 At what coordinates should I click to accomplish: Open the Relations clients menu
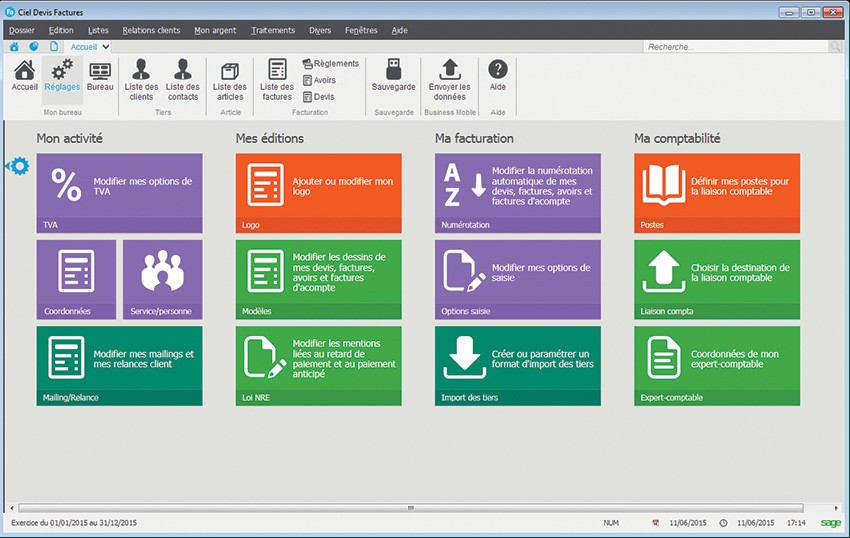151,31
